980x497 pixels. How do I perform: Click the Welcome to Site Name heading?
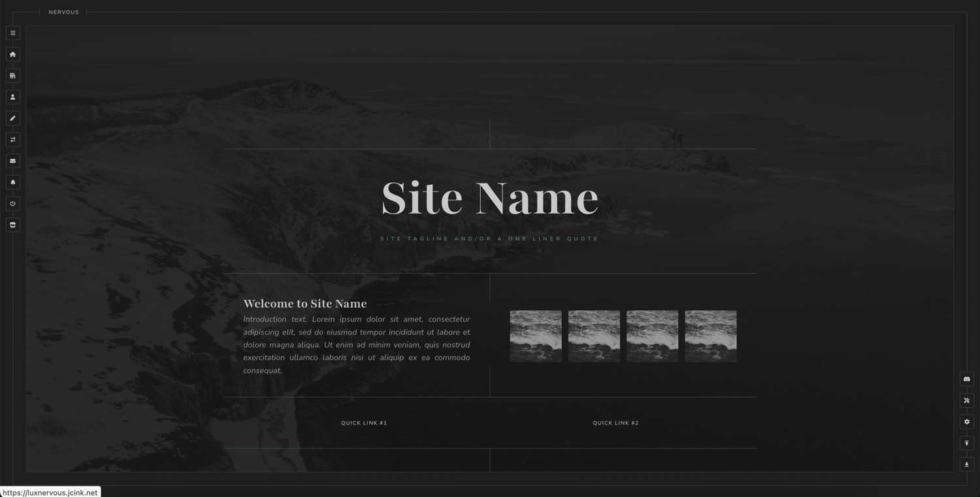pos(305,304)
